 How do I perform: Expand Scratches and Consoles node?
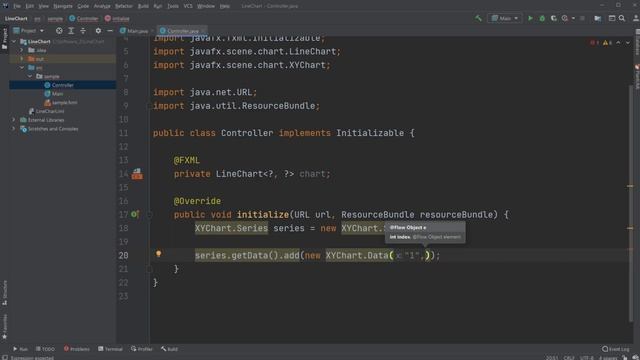coord(14,129)
